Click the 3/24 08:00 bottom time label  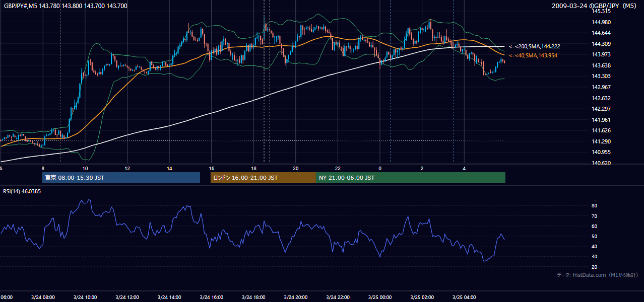(43, 297)
